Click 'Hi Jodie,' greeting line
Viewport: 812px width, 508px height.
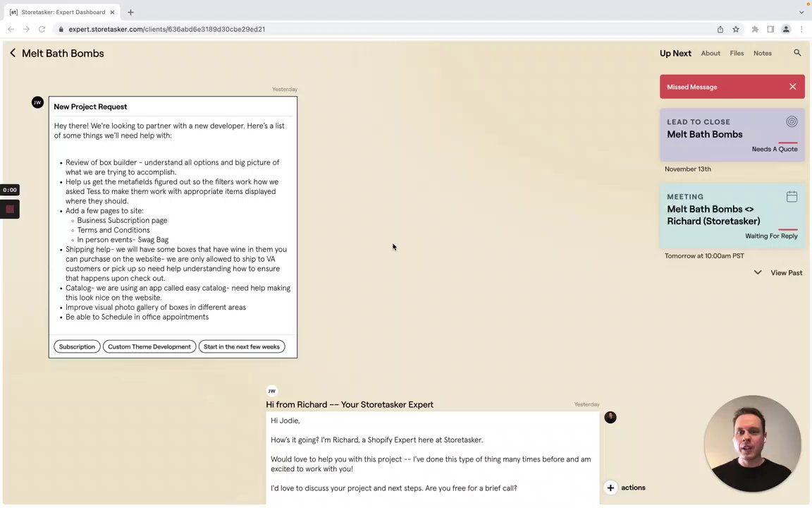click(x=285, y=421)
